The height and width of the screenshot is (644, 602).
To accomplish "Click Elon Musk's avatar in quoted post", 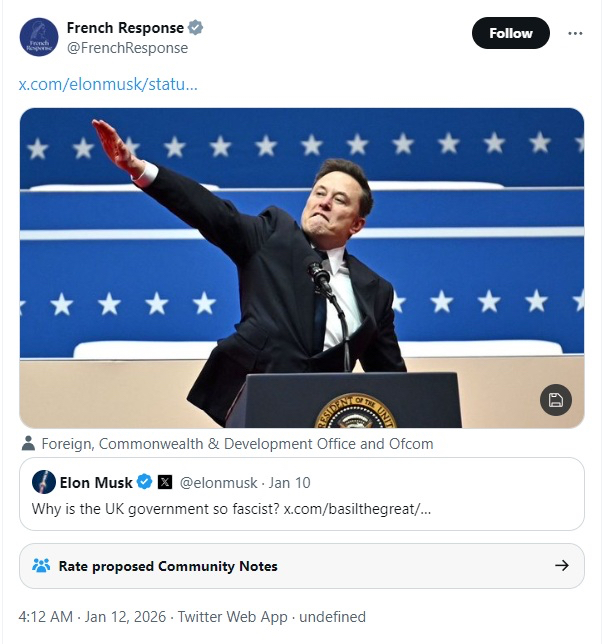I will tap(44, 482).
